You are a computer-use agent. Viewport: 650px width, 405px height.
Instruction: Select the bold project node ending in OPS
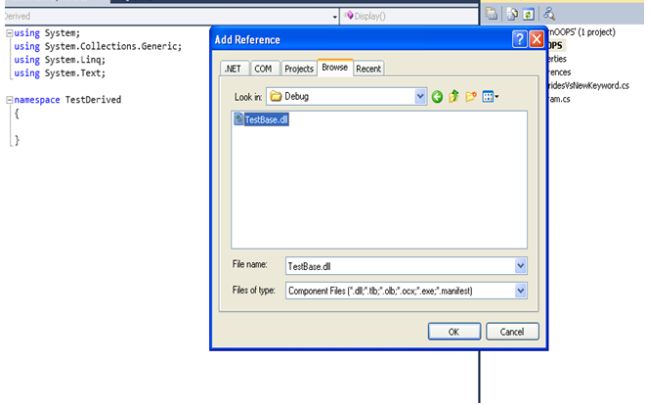coord(555,45)
